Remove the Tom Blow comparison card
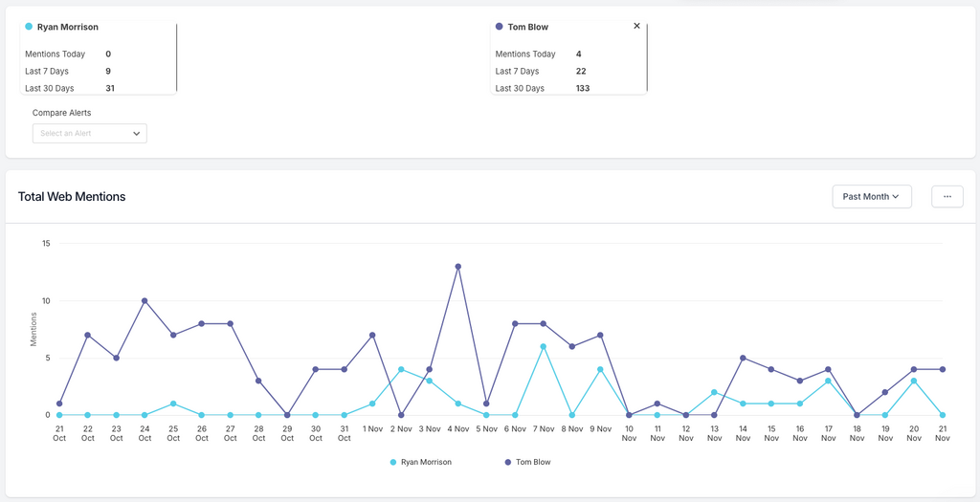This screenshot has height=502, width=980. pos(636,27)
